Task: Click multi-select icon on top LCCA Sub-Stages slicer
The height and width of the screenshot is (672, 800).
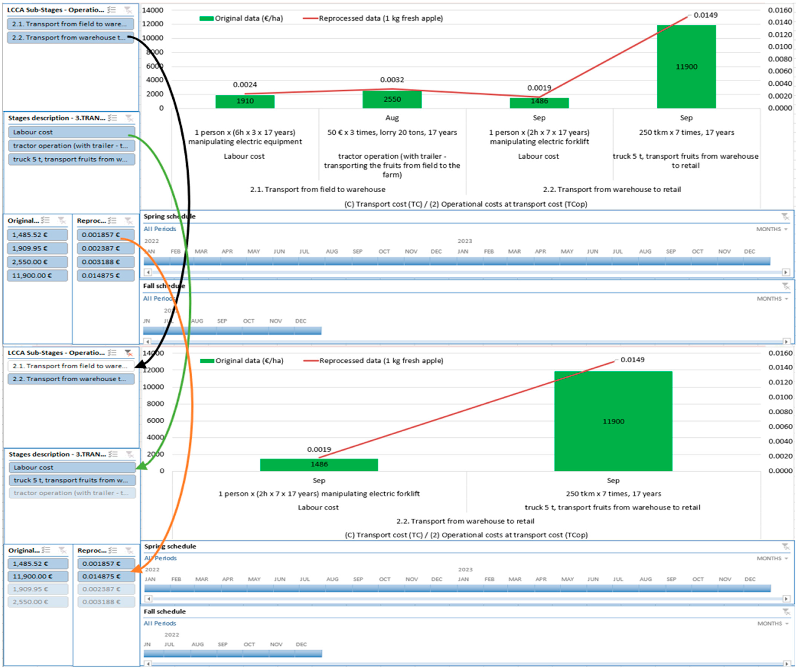Action: click(112, 10)
